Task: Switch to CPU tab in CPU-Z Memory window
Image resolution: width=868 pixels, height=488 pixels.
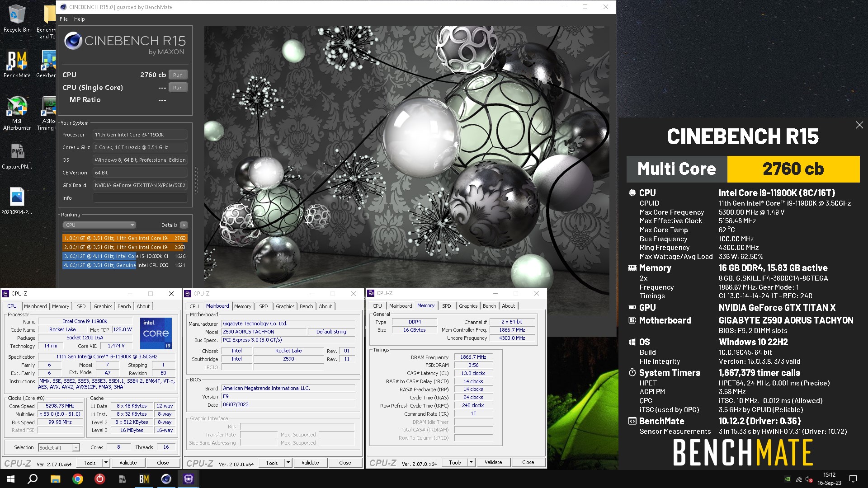Action: (x=377, y=306)
